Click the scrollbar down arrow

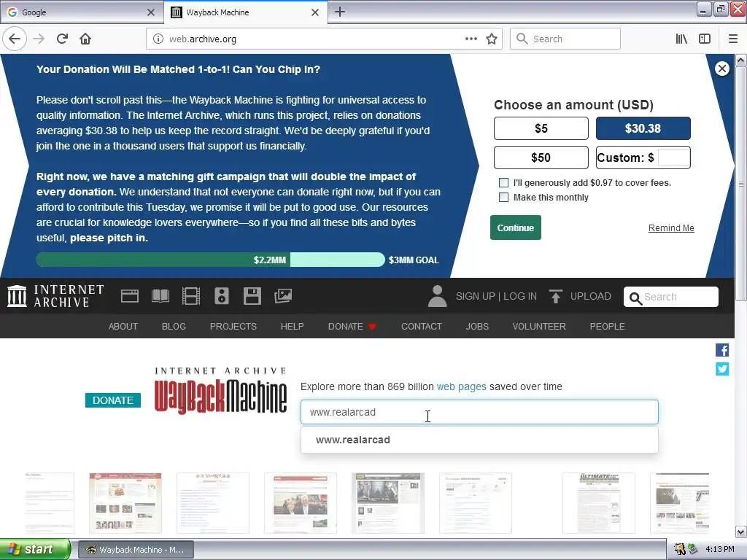(741, 532)
